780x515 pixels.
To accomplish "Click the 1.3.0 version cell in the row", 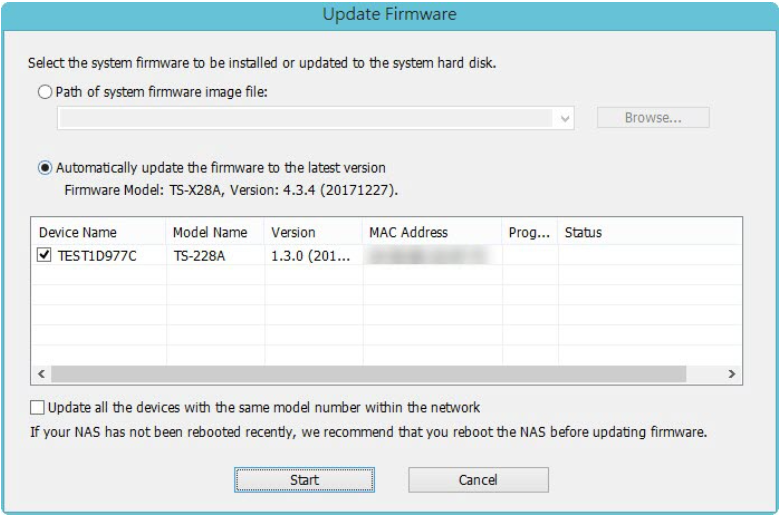I will 312,255.
